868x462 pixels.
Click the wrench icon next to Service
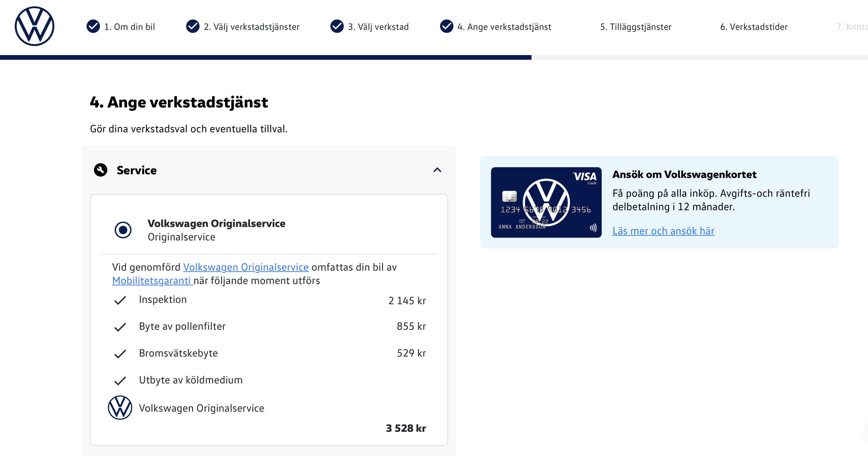[100, 170]
